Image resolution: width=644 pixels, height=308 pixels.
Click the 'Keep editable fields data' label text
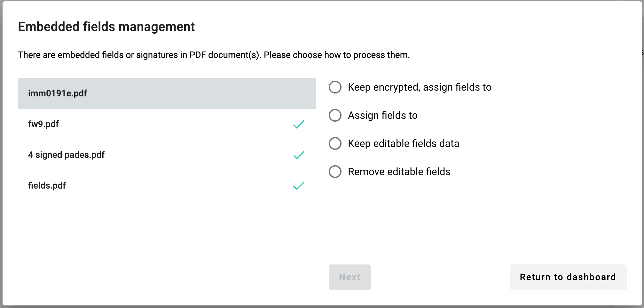click(404, 143)
